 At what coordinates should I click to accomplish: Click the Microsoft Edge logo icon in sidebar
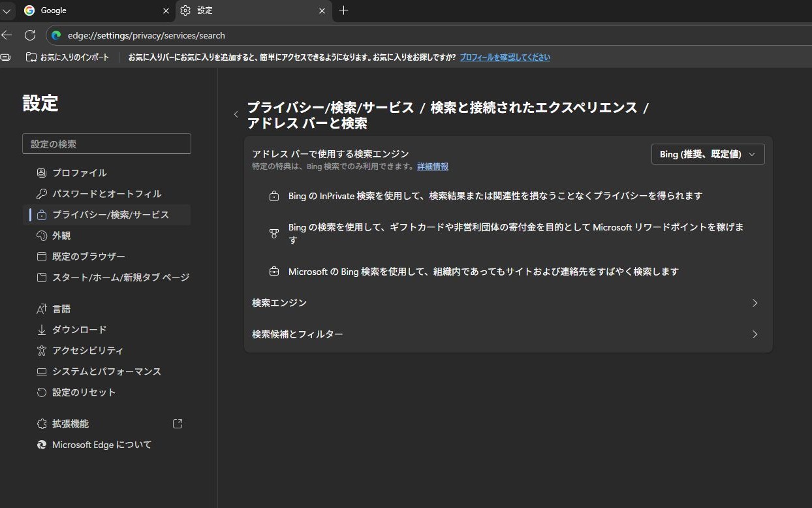point(42,445)
